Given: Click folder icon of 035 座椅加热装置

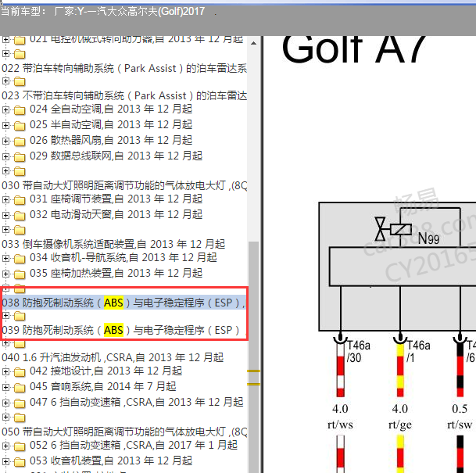Looking at the screenshot, I should pos(20,274).
